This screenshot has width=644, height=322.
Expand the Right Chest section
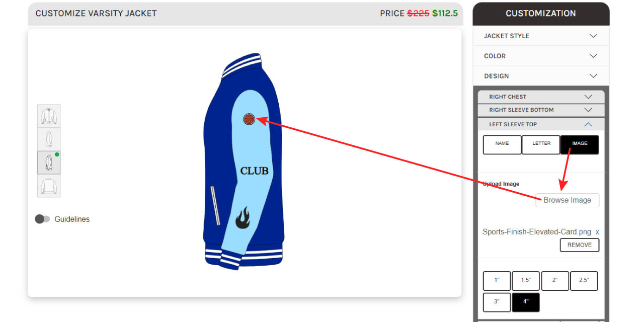point(541,97)
